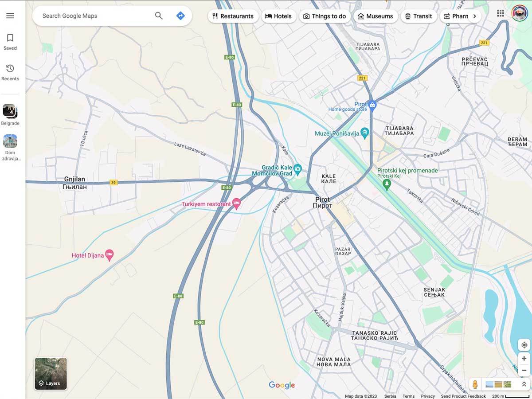The width and height of the screenshot is (532, 399).
Task: Open the Privacy link in footer
Action: click(428, 396)
